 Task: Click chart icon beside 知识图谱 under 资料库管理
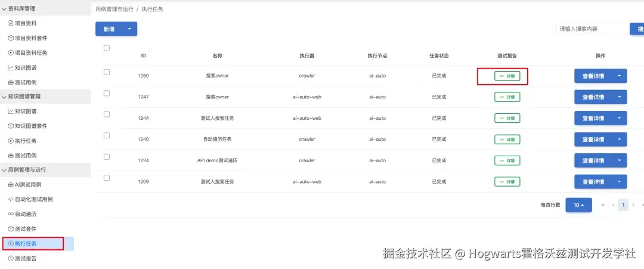point(11,68)
